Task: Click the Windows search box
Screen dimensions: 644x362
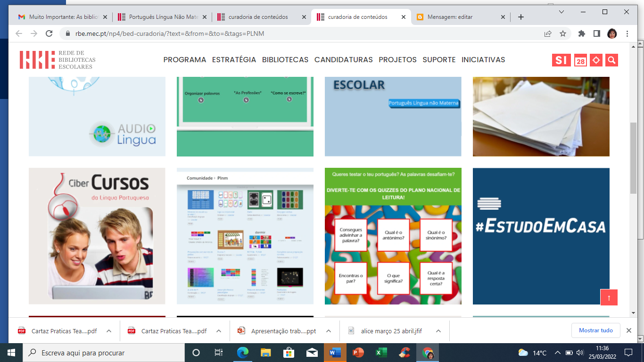Action: click(104, 353)
